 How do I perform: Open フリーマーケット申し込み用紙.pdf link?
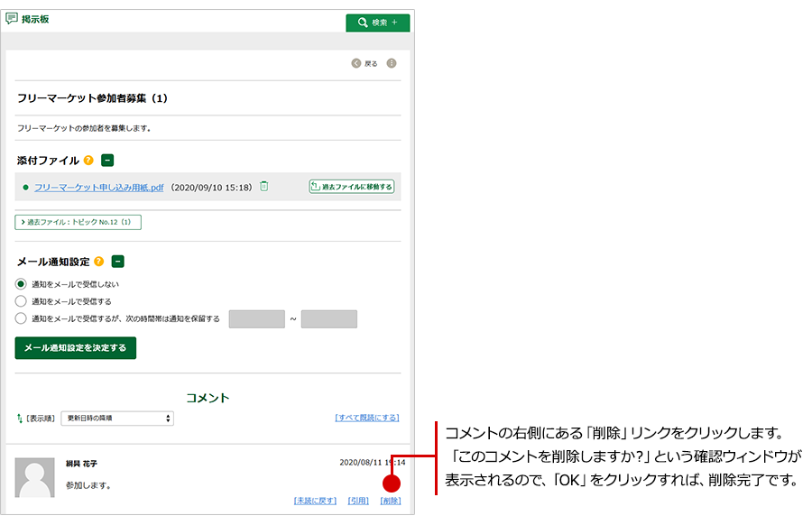pos(98,187)
